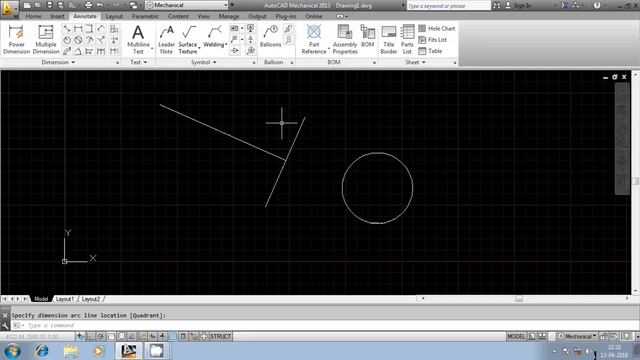Click the Fits List button
The width and height of the screenshot is (640, 360).
tap(433, 40)
